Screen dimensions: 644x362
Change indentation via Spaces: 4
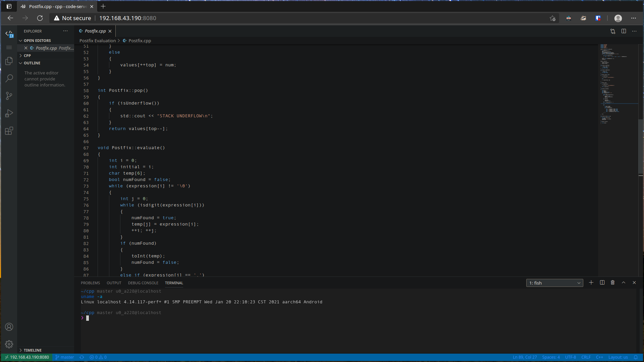coord(551,357)
